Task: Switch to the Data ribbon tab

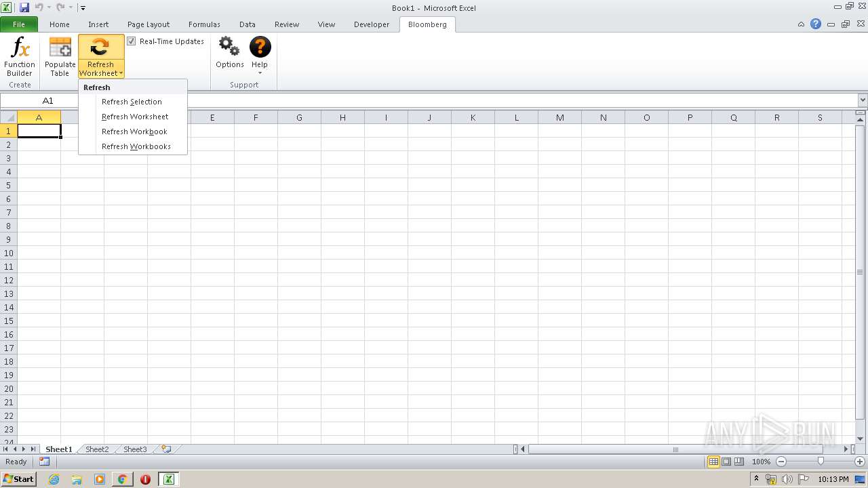Action: pos(248,24)
